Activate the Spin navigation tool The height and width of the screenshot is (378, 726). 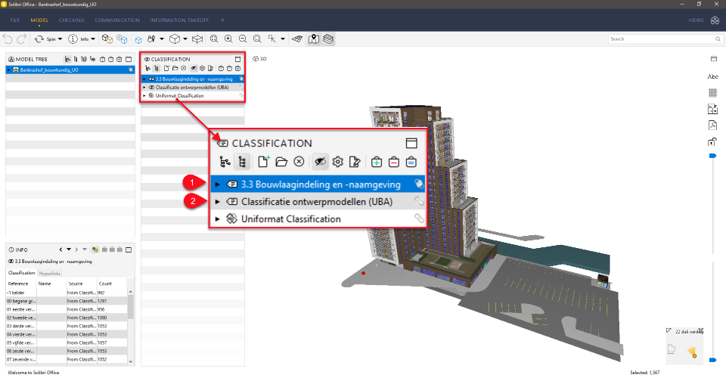[45, 39]
